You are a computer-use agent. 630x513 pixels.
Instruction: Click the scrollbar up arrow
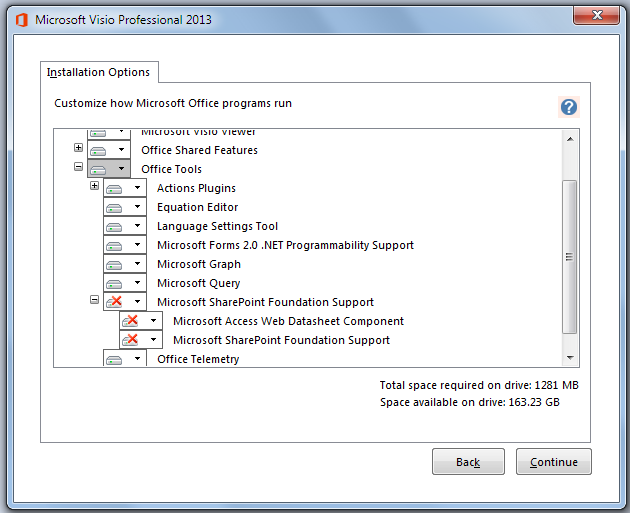coord(570,139)
